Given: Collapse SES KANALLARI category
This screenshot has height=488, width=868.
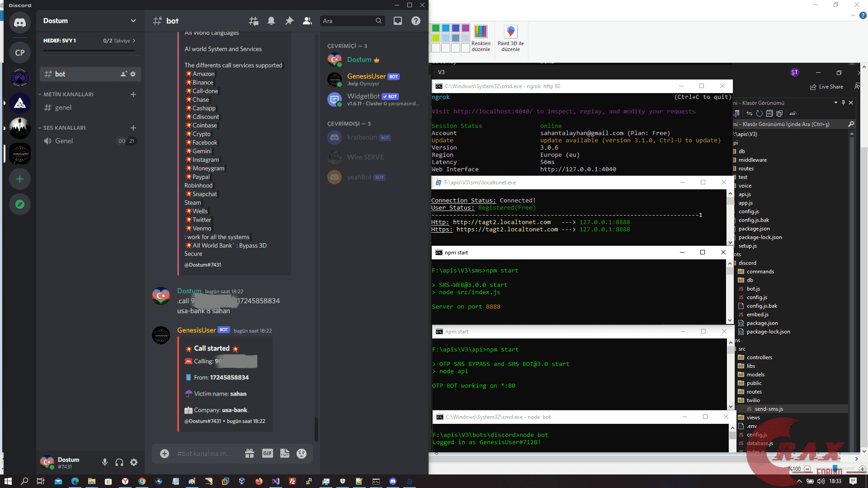Looking at the screenshot, I should 64,128.
